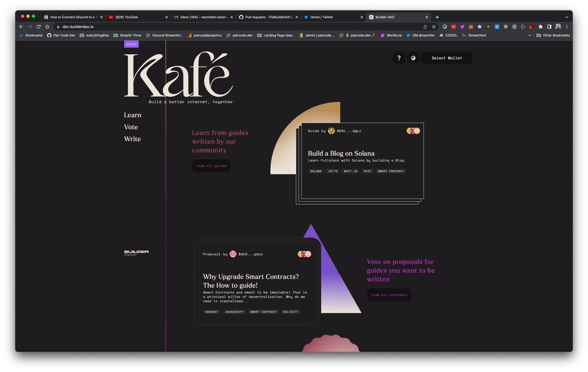
Task: Click the coin badges on guide card
Action: 414,131
